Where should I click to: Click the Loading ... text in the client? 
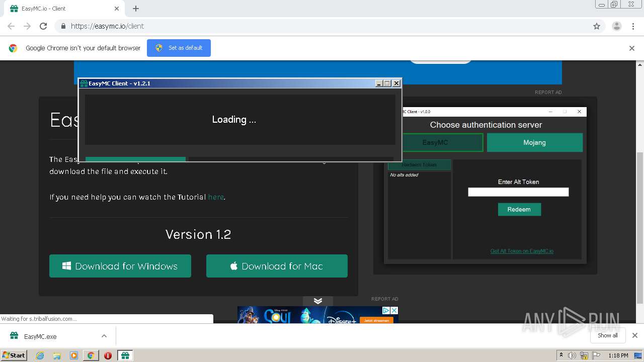(x=234, y=120)
